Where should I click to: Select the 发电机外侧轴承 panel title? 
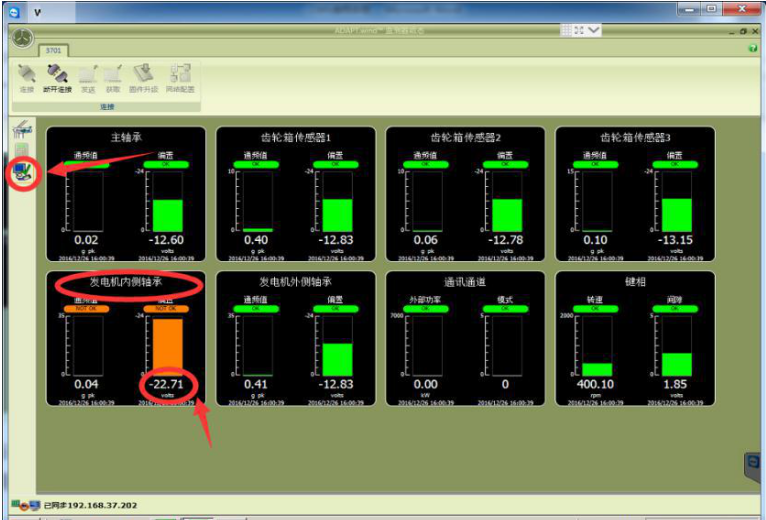tap(296, 282)
